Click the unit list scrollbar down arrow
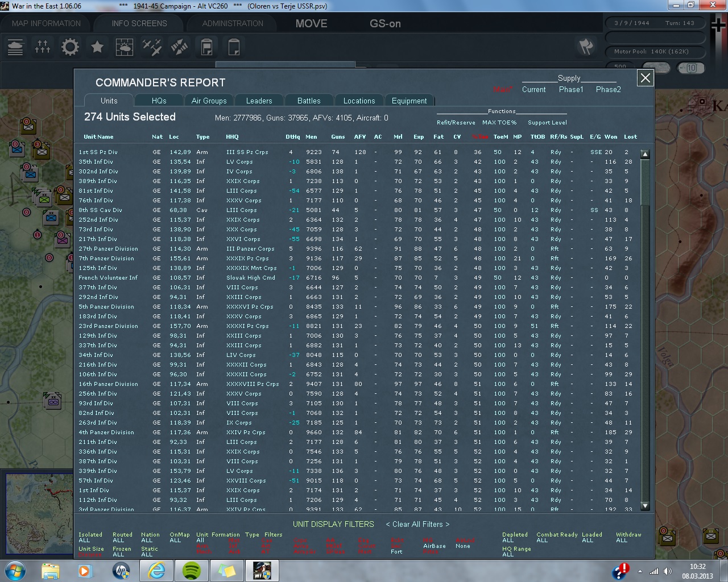Image resolution: width=728 pixels, height=582 pixels. pyautogui.click(x=645, y=506)
